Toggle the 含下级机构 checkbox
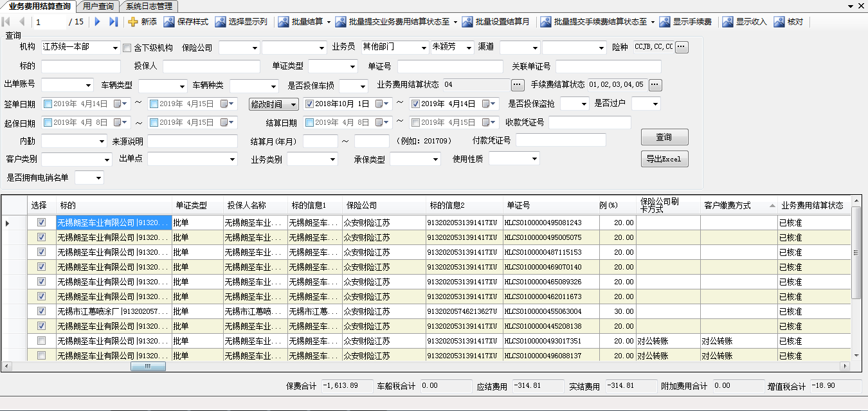This screenshot has height=411, width=868. [127, 48]
